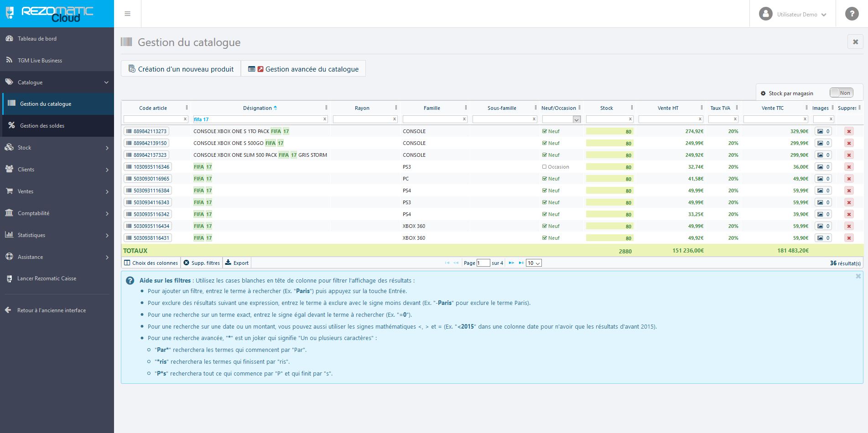This screenshot has height=433, width=868.
Task: Open TGM Live Business
Action: [57, 61]
